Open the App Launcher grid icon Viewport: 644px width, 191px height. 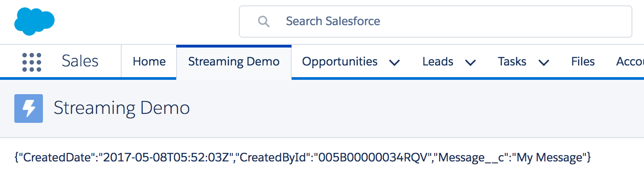coord(32,62)
